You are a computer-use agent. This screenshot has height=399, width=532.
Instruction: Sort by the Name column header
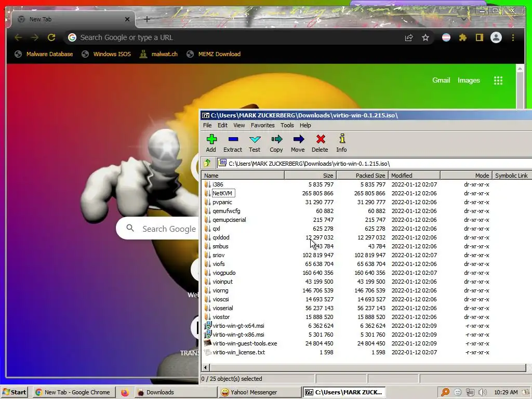coord(243,176)
